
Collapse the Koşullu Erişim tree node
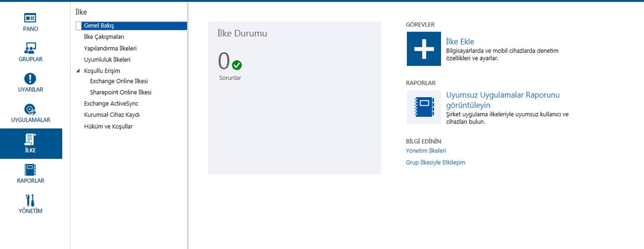coord(78,71)
